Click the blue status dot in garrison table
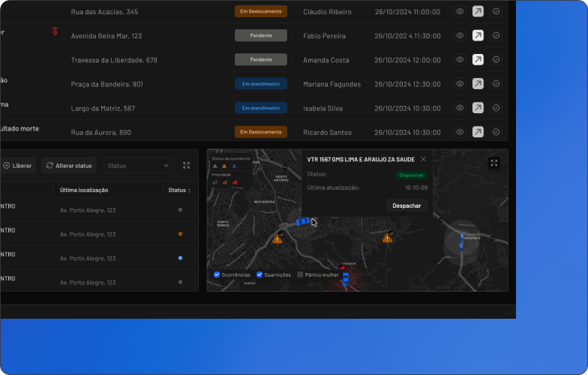This screenshot has width=588, height=375. [x=180, y=258]
